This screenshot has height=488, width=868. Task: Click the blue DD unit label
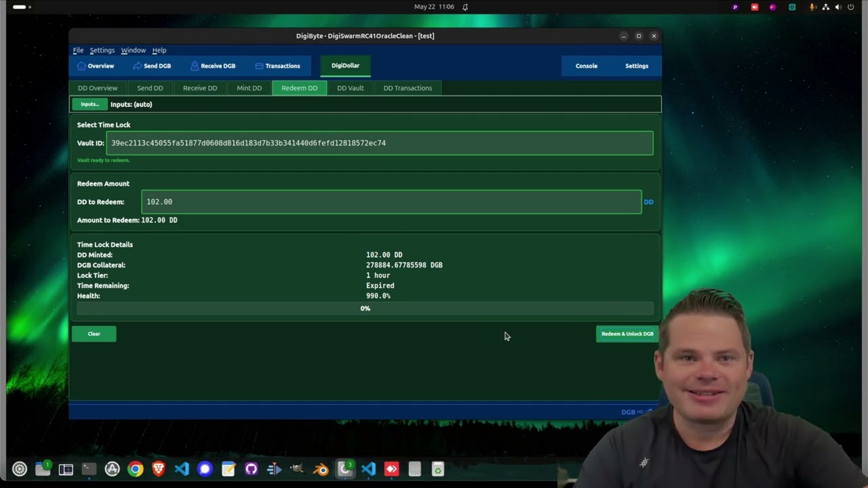[648, 202]
